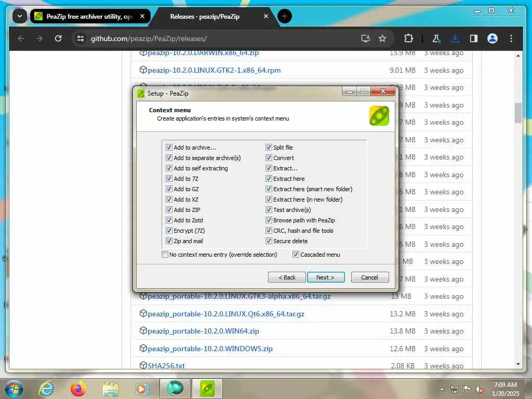Open site information icon in address bar
The image size is (532, 399).
(x=81, y=38)
